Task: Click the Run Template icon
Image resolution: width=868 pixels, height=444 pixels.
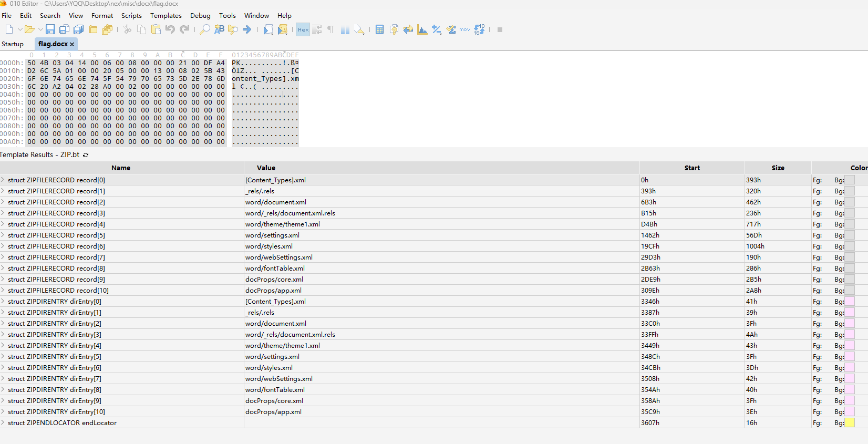Action: [x=283, y=29]
